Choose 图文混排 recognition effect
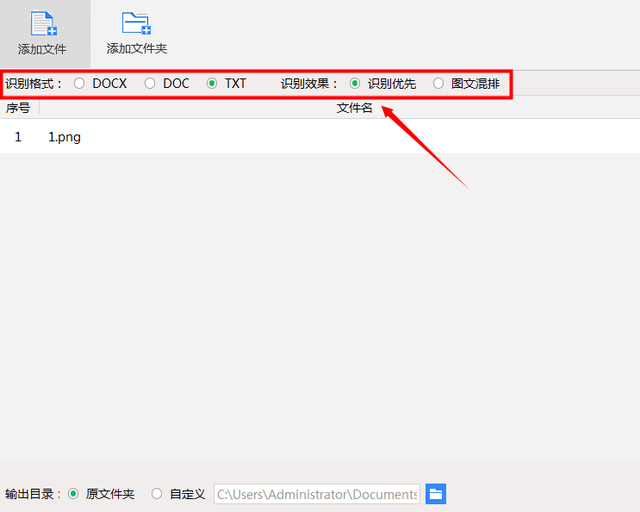 (438, 84)
